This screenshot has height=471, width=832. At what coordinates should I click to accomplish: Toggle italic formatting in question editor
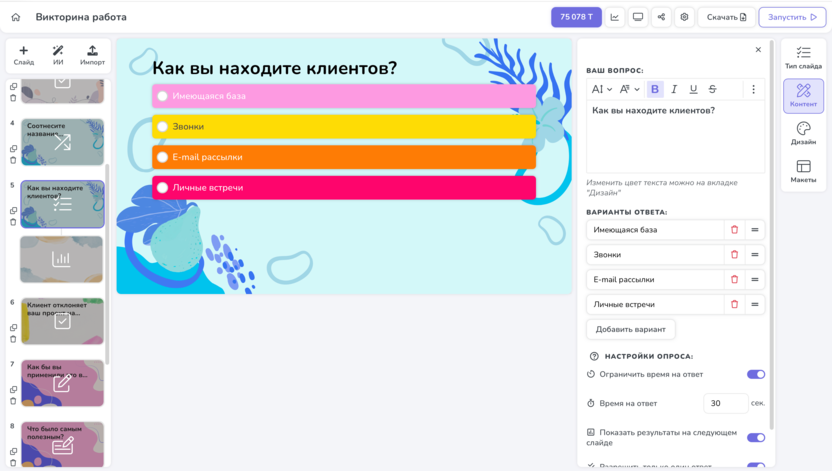(674, 89)
